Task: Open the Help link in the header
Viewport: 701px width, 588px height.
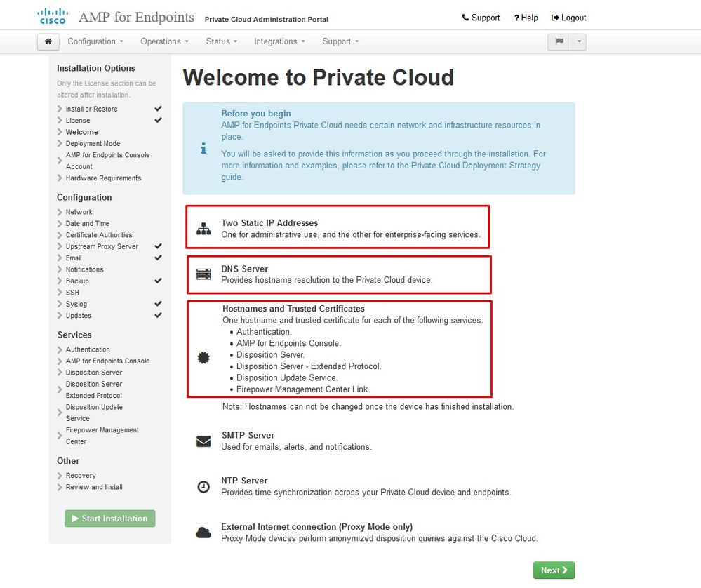Action: 526,18
